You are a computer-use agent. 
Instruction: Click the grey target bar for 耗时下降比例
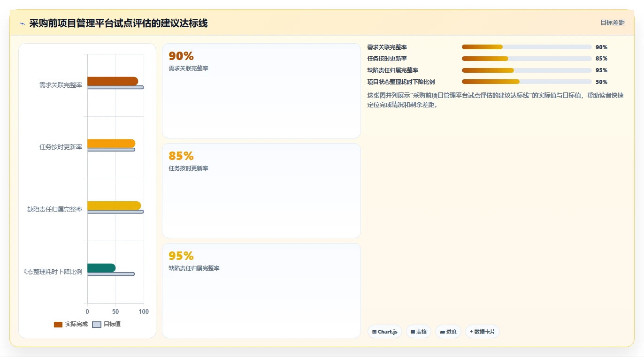[x=111, y=274]
